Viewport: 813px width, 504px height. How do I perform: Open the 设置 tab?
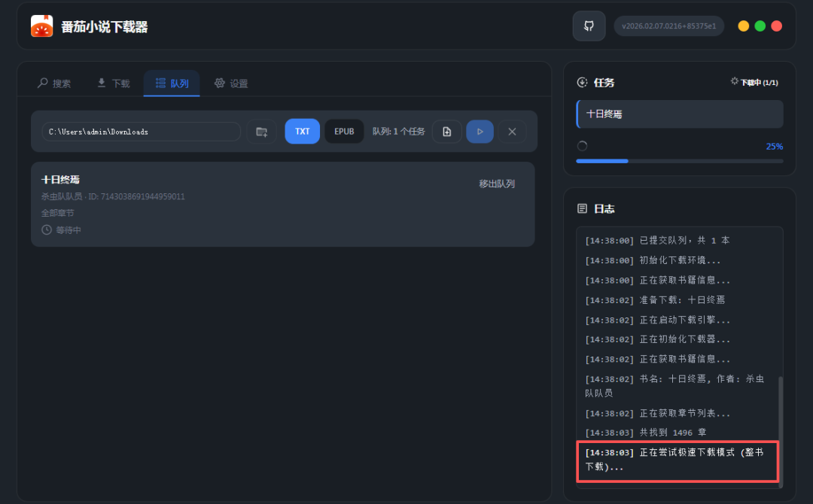tap(231, 83)
